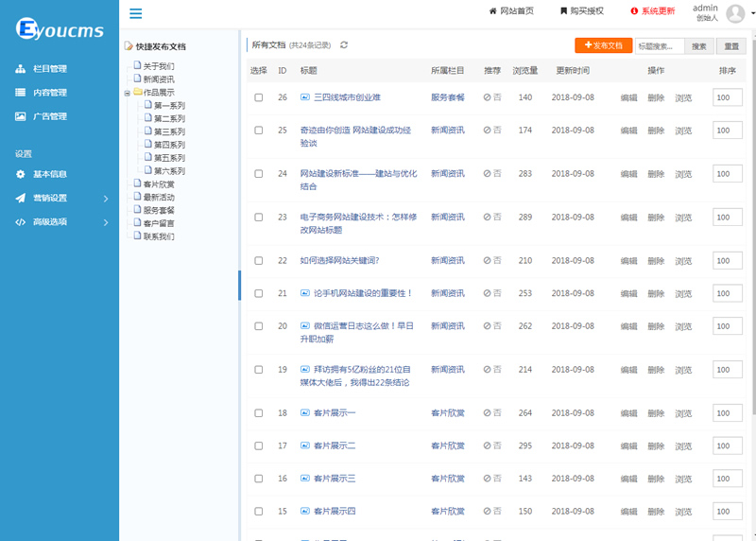Screen dimensions: 756x541
Task: Open 内容管理 in the sidebar menu
Action: click(49, 93)
